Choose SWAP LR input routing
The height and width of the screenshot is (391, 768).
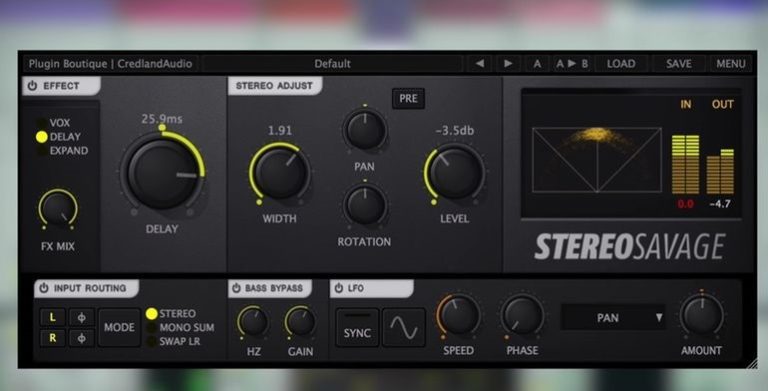point(173,341)
